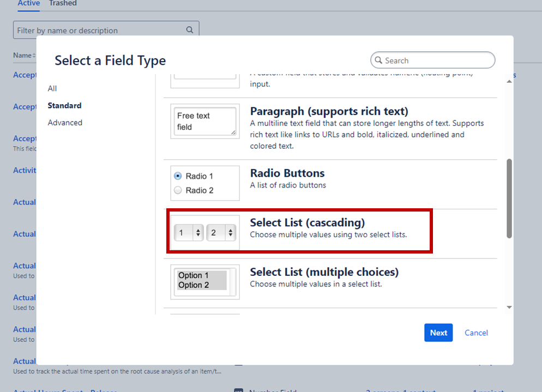Cancel the field type selection
Viewport: 542px width, 392px height.
click(x=476, y=333)
